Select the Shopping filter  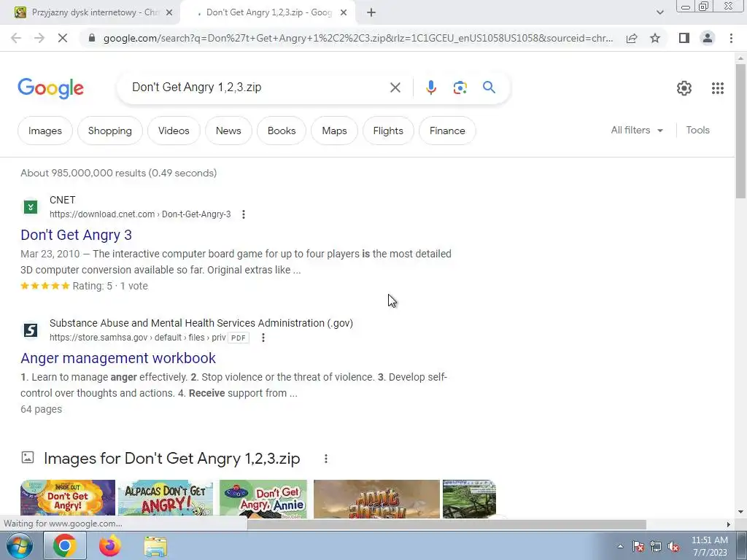pos(110,131)
